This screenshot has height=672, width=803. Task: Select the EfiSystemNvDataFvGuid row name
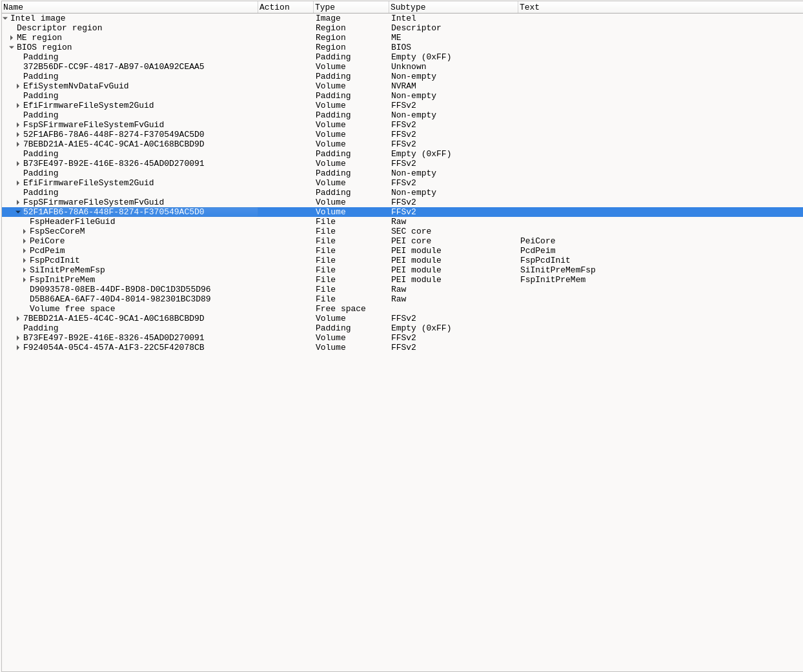pos(76,86)
